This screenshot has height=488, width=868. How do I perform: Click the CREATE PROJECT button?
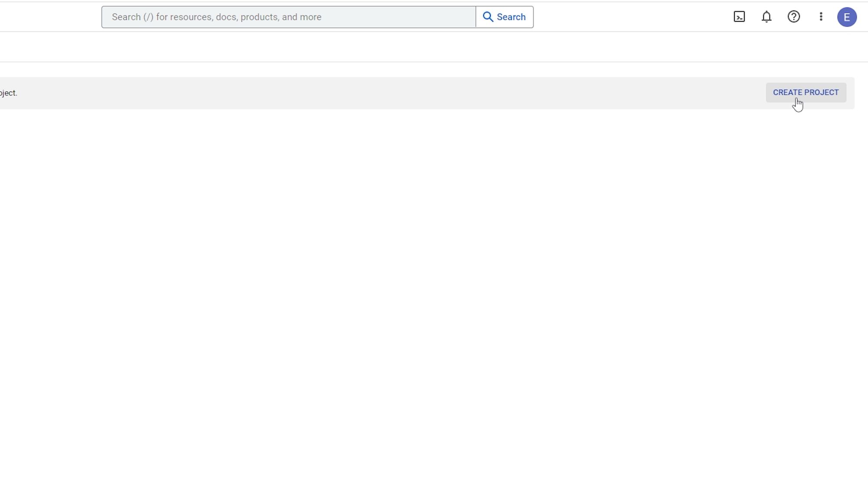pos(806,92)
